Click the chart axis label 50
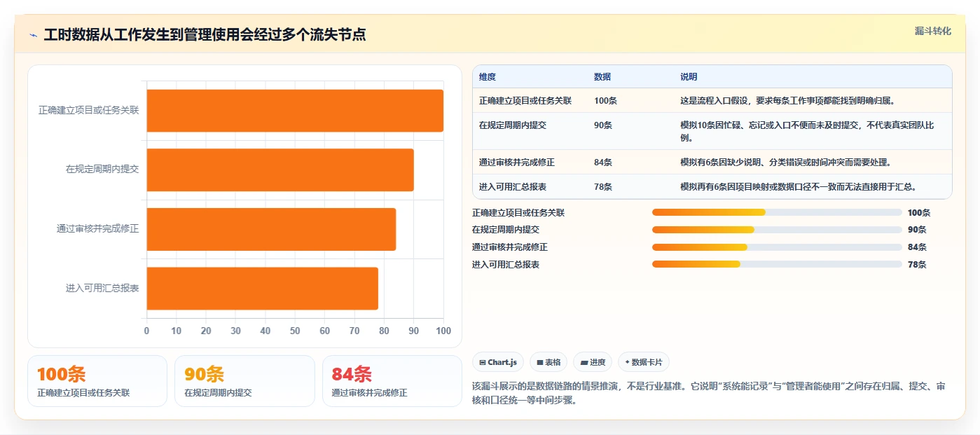Image resolution: width=980 pixels, height=435 pixels. point(295,331)
